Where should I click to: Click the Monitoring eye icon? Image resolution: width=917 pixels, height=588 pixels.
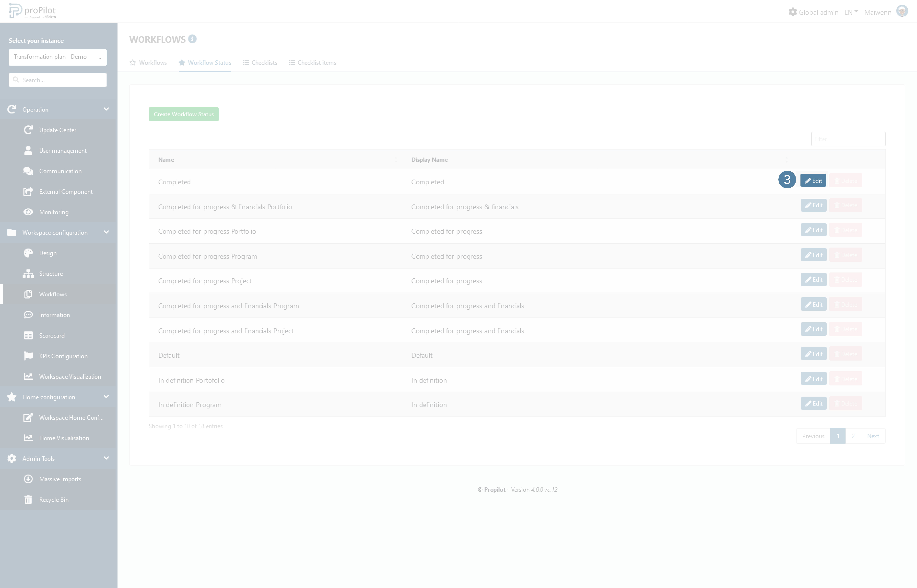tap(28, 212)
